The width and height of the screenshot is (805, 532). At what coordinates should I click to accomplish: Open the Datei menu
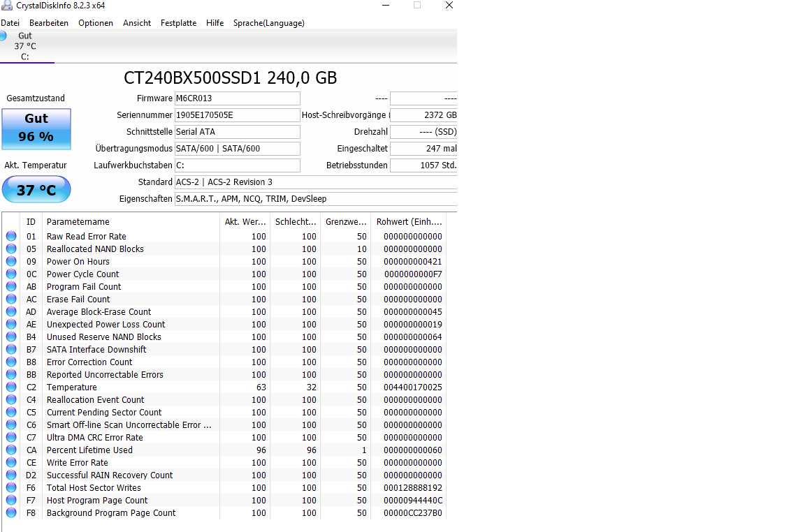[10, 23]
